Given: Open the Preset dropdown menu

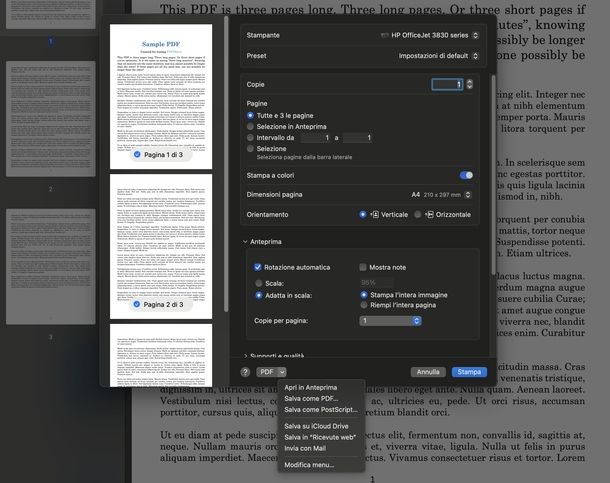Looking at the screenshot, I should tap(432, 56).
